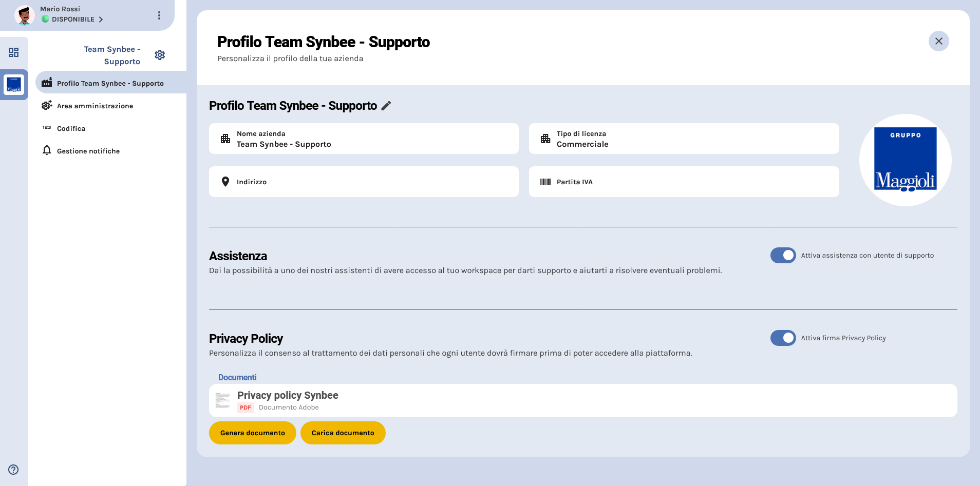Click the Indirizzo field
Image resolution: width=980 pixels, height=486 pixels.
[x=364, y=182]
